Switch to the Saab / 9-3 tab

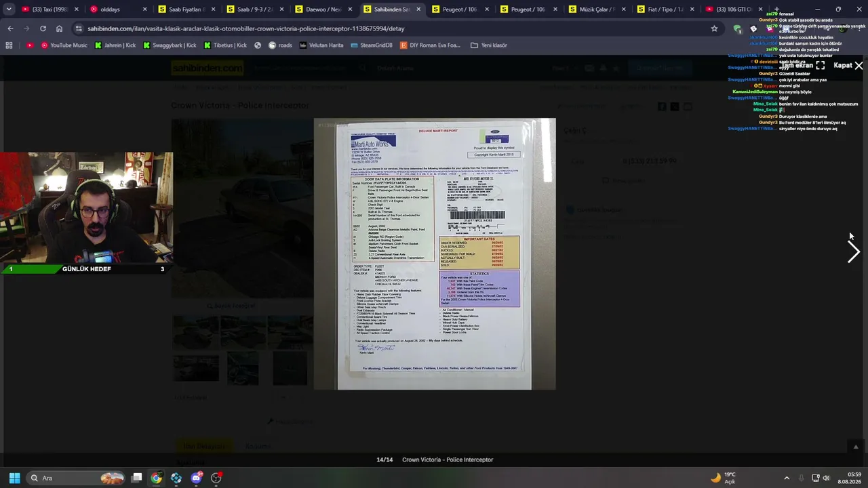[254, 9]
